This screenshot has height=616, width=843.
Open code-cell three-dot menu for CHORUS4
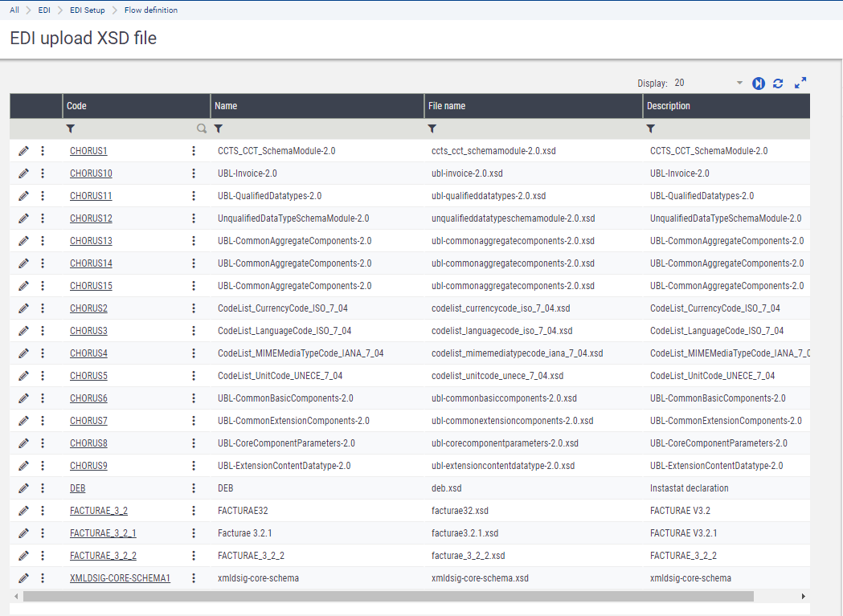click(194, 353)
